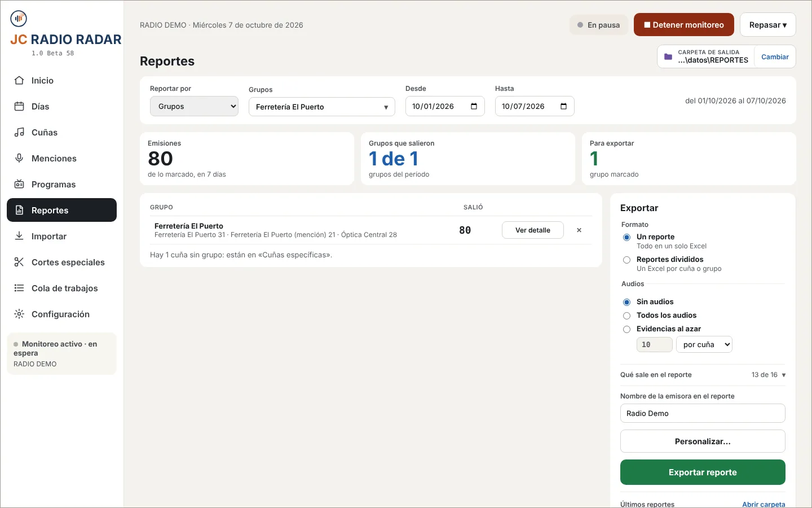Click Cambiar to change the output folder
Image resolution: width=812 pixels, height=508 pixels.
click(775, 57)
